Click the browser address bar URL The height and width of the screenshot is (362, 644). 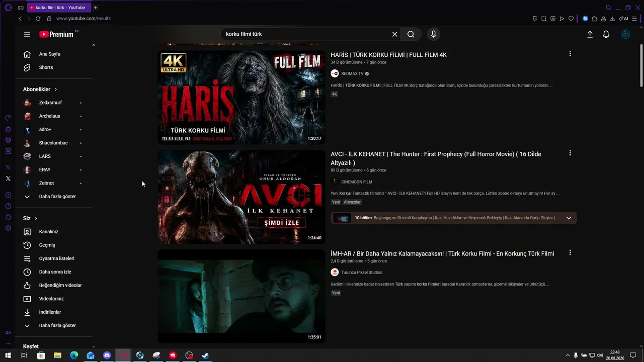pos(84,19)
